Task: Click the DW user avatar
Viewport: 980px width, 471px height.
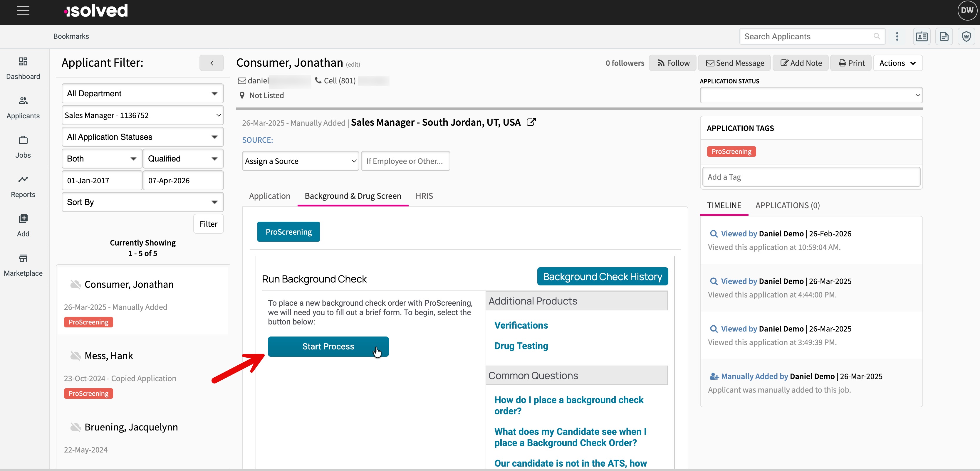Action: (967, 11)
